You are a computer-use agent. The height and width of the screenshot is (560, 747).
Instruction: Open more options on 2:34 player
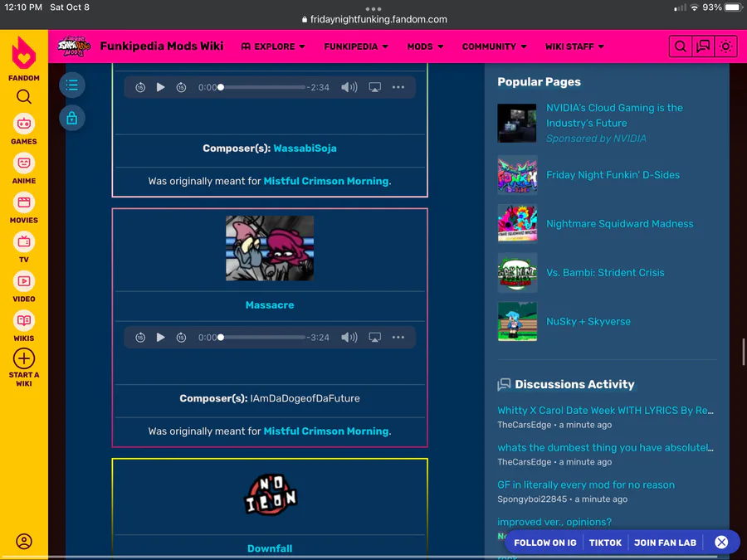point(398,87)
